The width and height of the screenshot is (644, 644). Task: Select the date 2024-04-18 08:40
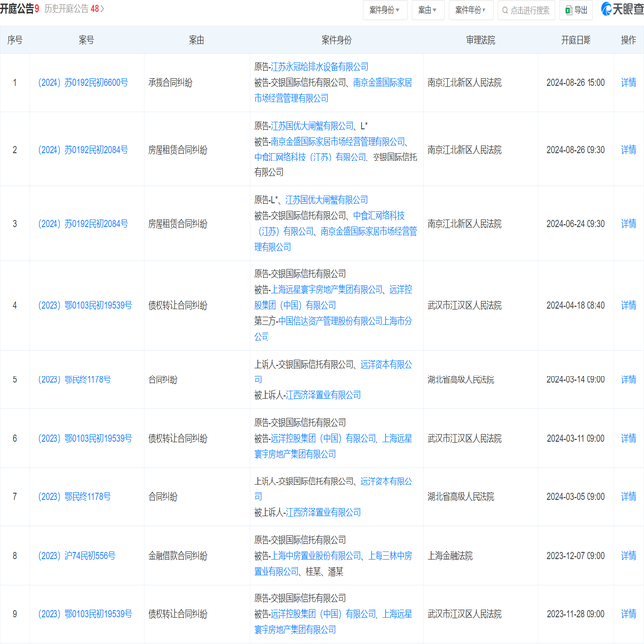[x=576, y=305]
